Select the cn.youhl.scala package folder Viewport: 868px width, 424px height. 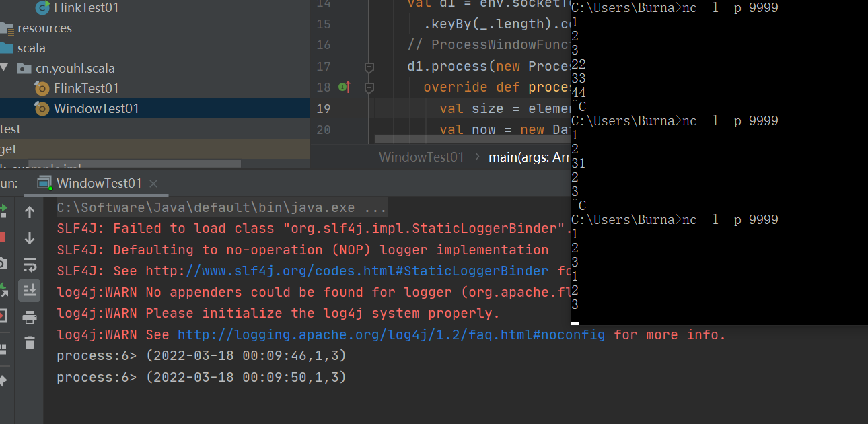pos(75,68)
